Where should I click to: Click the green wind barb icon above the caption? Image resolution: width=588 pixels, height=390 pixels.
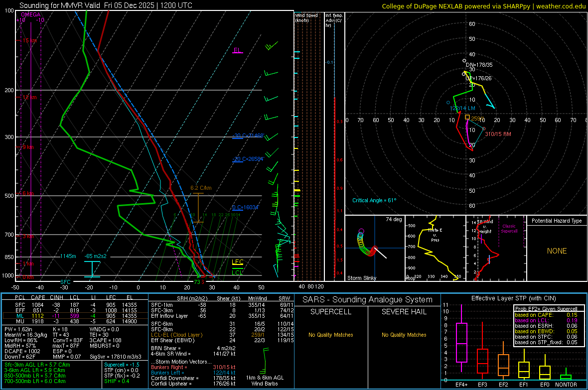tap(266, 361)
